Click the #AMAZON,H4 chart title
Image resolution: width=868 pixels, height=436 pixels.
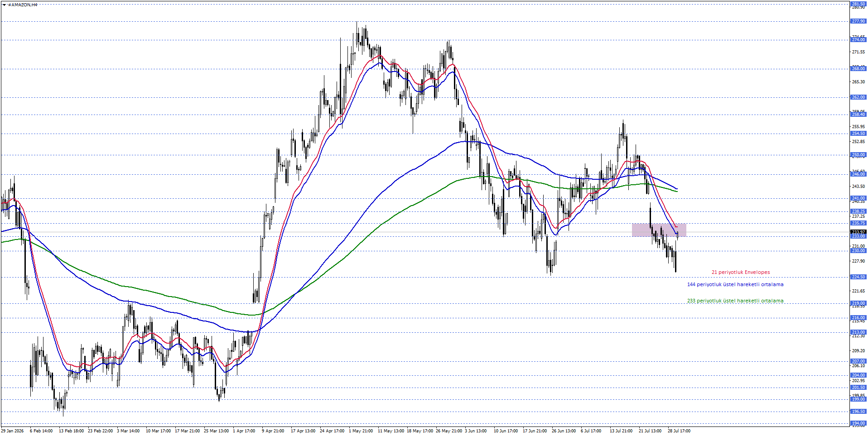23,5
